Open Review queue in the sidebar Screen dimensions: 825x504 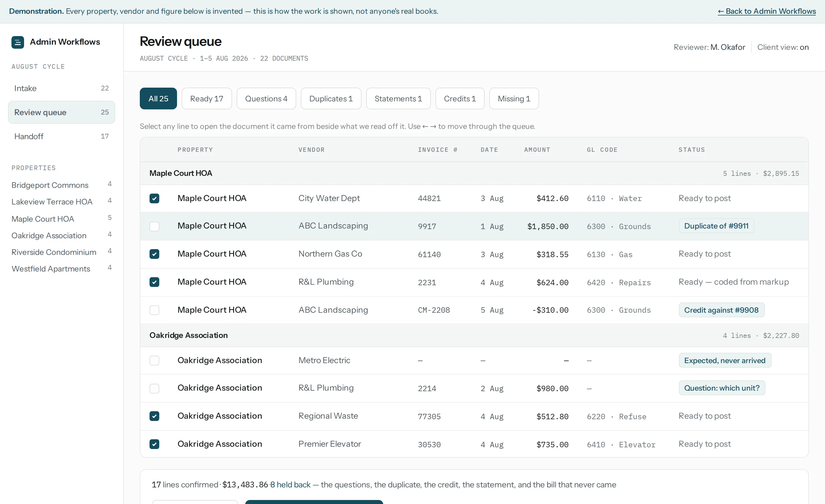point(62,113)
